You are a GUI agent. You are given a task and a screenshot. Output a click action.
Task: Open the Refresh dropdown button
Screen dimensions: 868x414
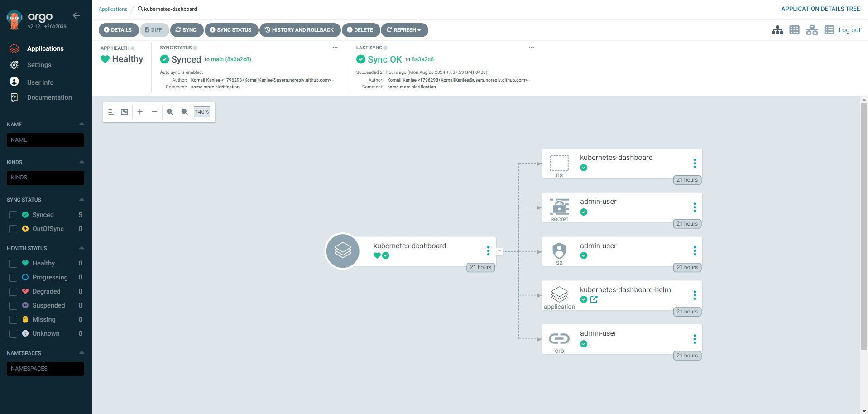tap(404, 30)
